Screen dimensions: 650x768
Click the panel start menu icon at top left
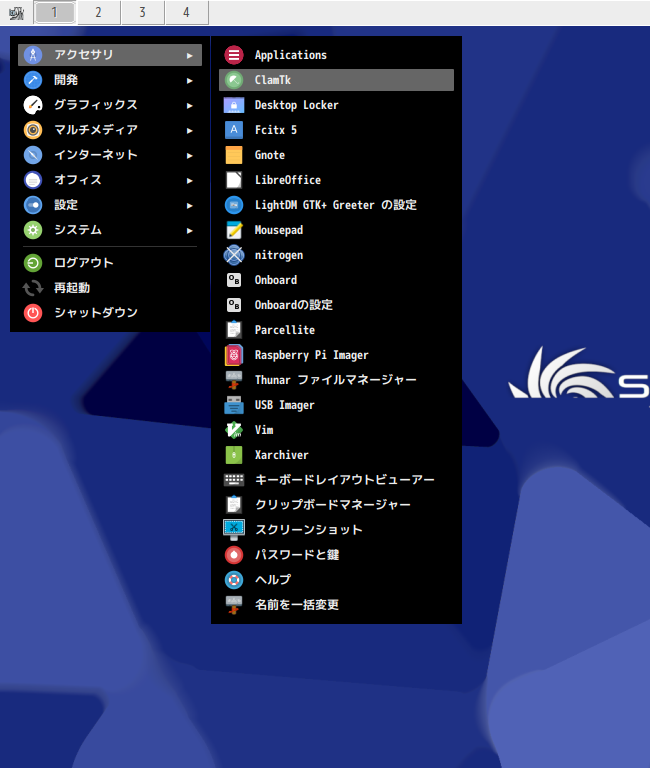coord(16,13)
